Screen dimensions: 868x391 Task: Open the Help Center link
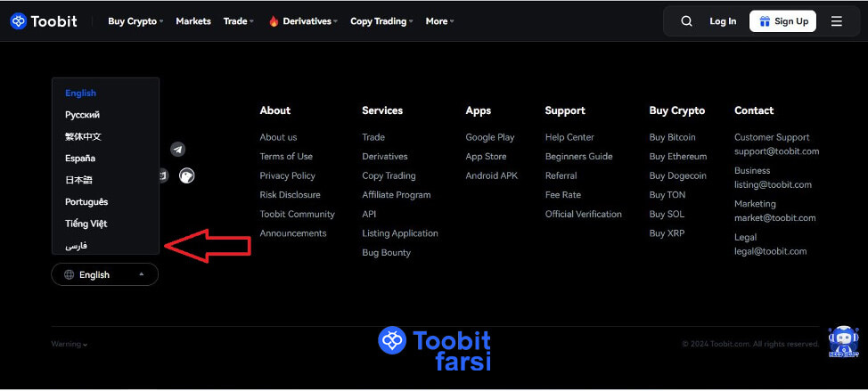point(569,137)
